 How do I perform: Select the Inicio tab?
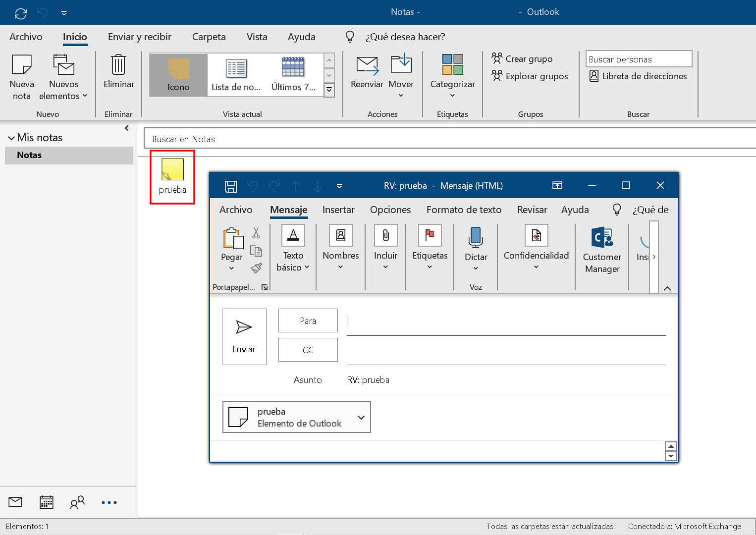point(75,37)
